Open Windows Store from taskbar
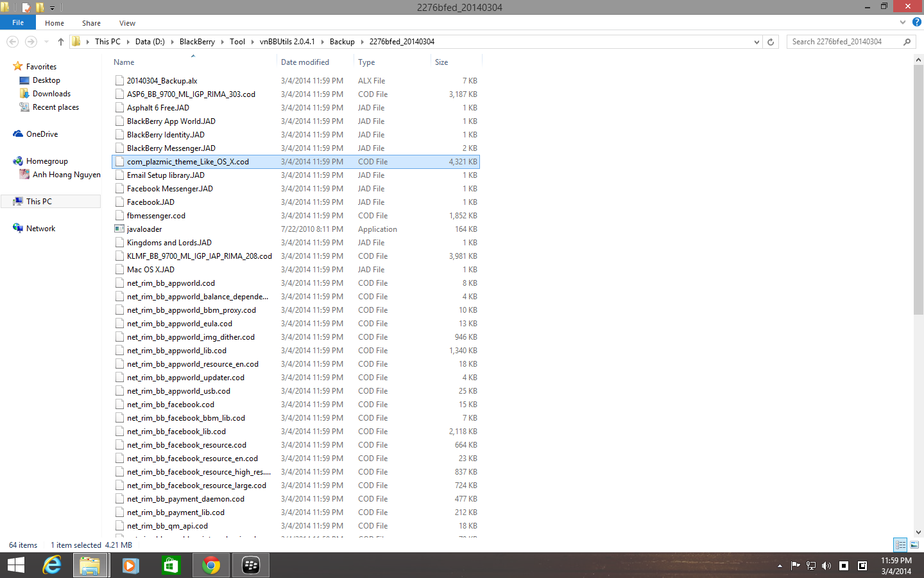Viewport: 924px width, 578px height. 170,565
